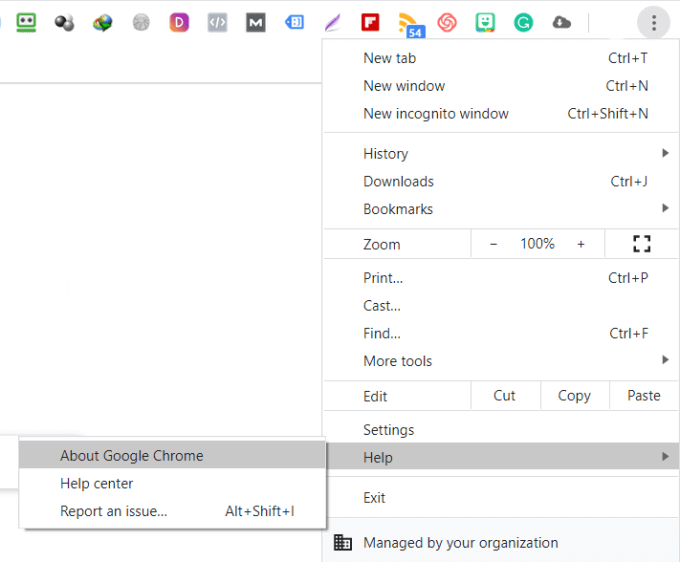Expand the Bookmarks submenu arrow

click(x=665, y=208)
